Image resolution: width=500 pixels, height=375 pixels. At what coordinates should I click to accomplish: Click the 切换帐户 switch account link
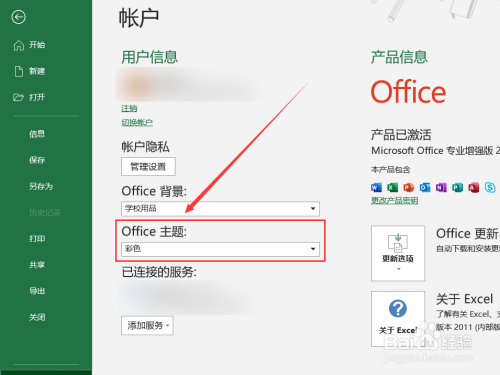(x=137, y=122)
